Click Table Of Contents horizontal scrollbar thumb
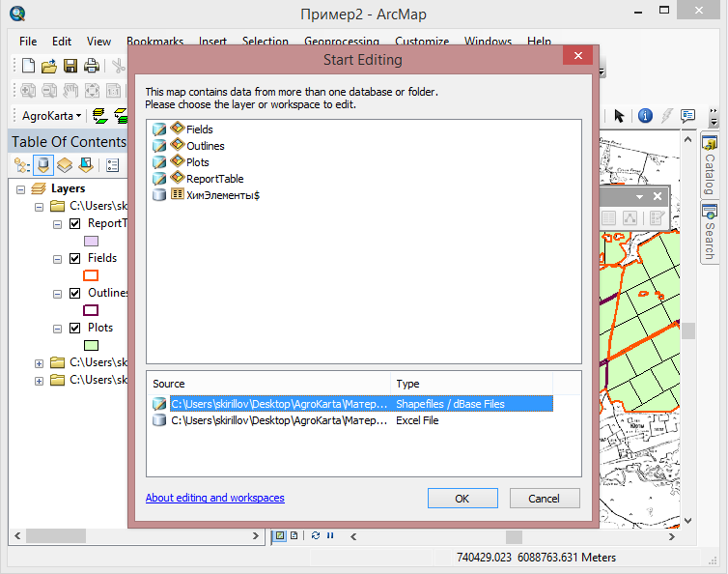 (56, 536)
